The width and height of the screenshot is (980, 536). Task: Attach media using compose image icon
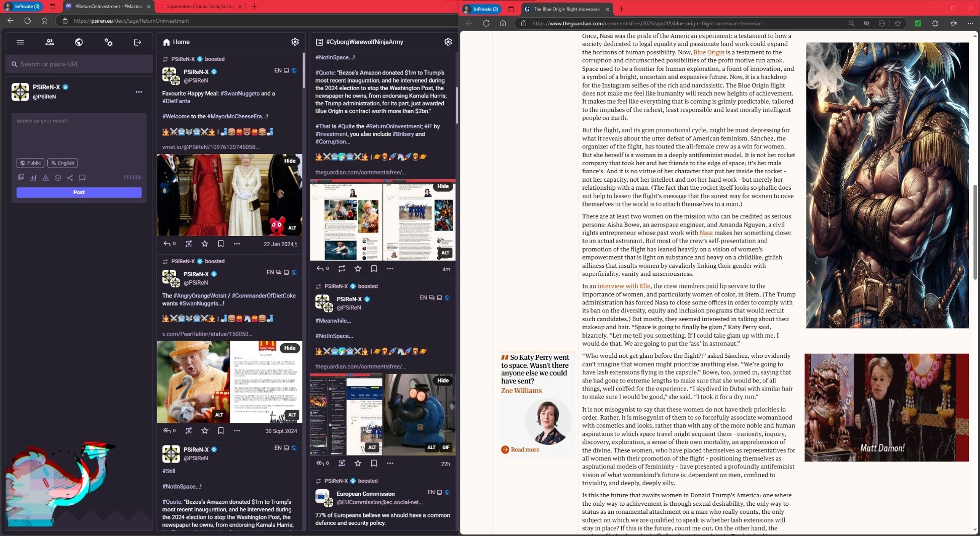pos(21,178)
